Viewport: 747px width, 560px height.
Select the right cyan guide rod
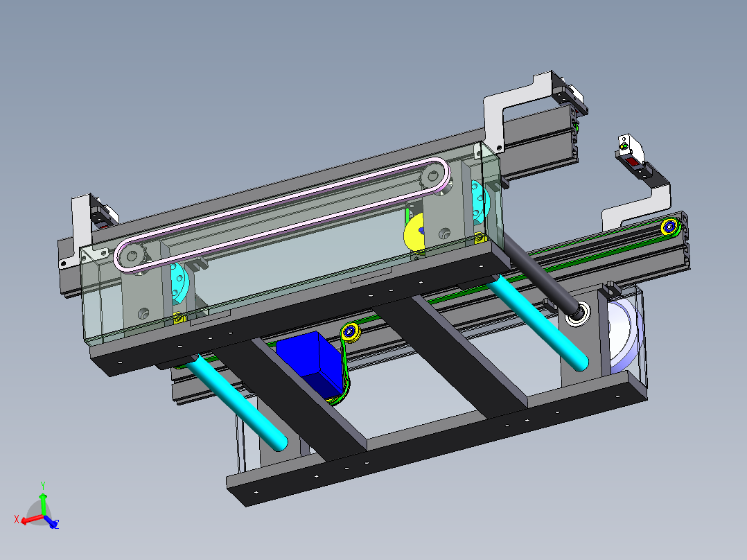[x=539, y=324]
